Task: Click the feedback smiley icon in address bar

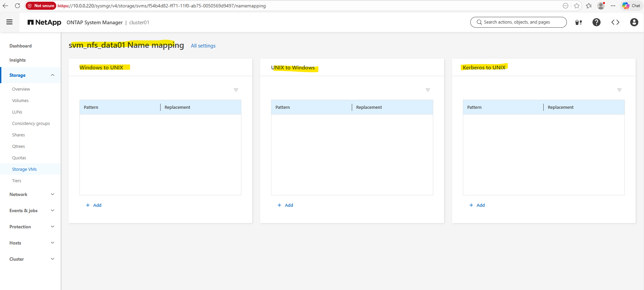Action: pyautogui.click(x=565, y=6)
